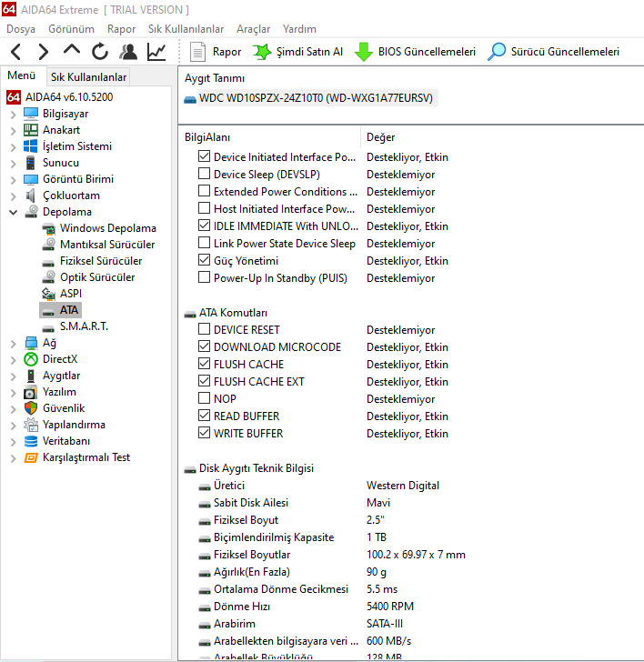Open the graph statistics icon
Screen dimensions: 644x662
click(156, 52)
